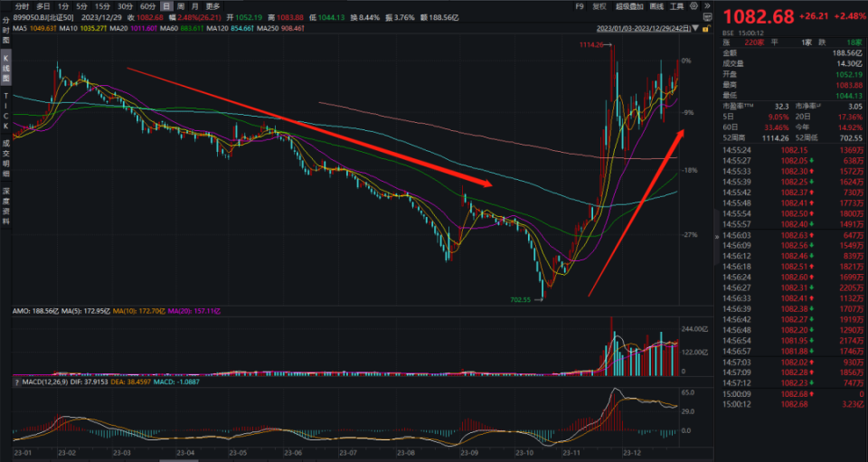Open the 成交明细 sidebar tab
Image resolution: width=868 pixels, height=462 pixels.
click(x=5, y=157)
